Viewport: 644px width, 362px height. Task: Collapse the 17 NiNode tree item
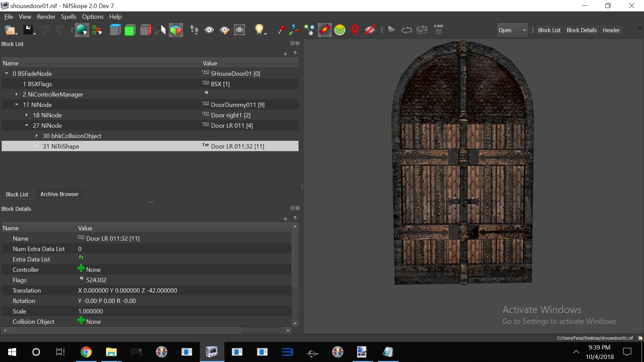click(x=16, y=105)
